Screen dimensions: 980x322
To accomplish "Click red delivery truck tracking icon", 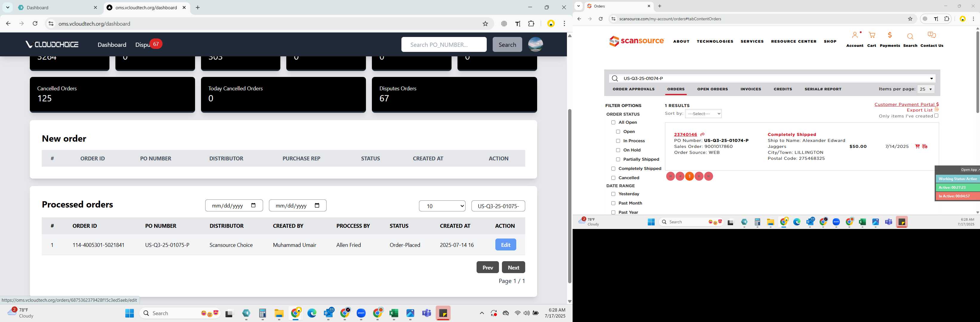I will (925, 146).
